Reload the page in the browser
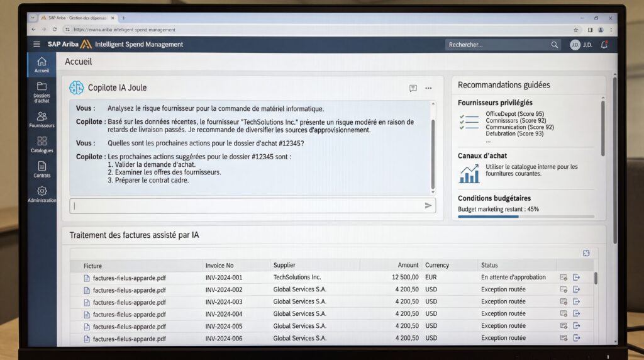 55,30
